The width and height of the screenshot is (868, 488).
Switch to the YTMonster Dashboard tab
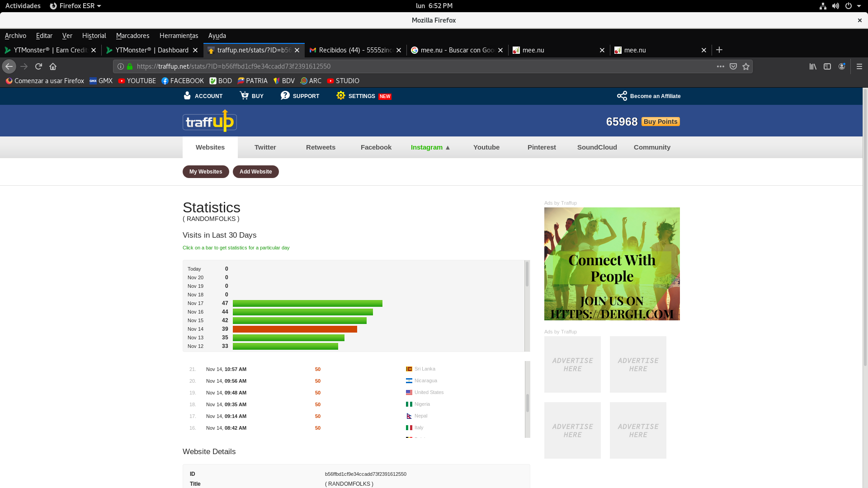(151, 50)
